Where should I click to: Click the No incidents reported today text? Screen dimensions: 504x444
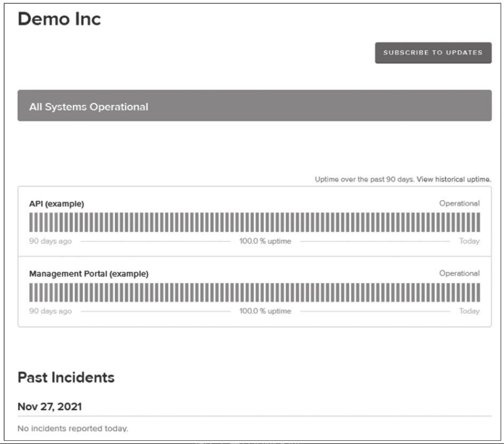[x=73, y=429]
